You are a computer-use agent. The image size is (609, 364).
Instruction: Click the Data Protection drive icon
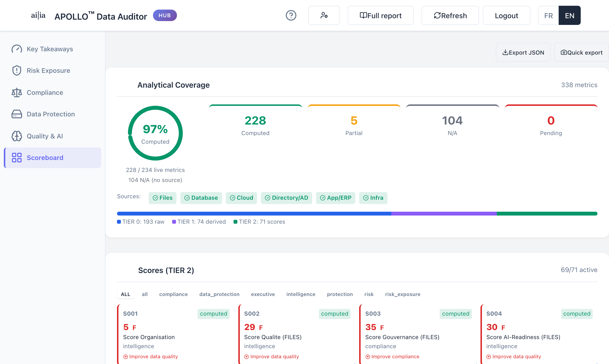17,114
